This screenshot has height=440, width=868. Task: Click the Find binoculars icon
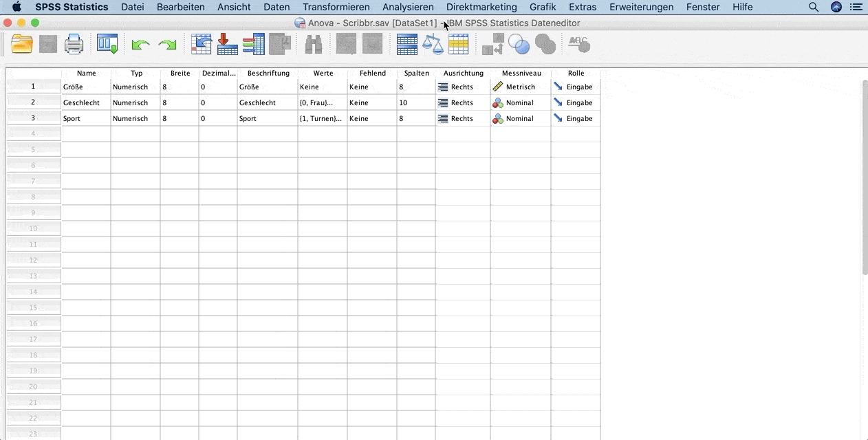314,45
